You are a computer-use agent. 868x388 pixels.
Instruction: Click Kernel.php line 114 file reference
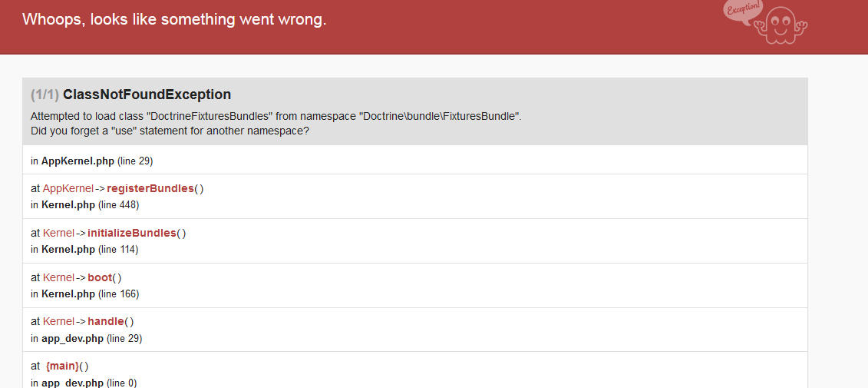pos(84,250)
